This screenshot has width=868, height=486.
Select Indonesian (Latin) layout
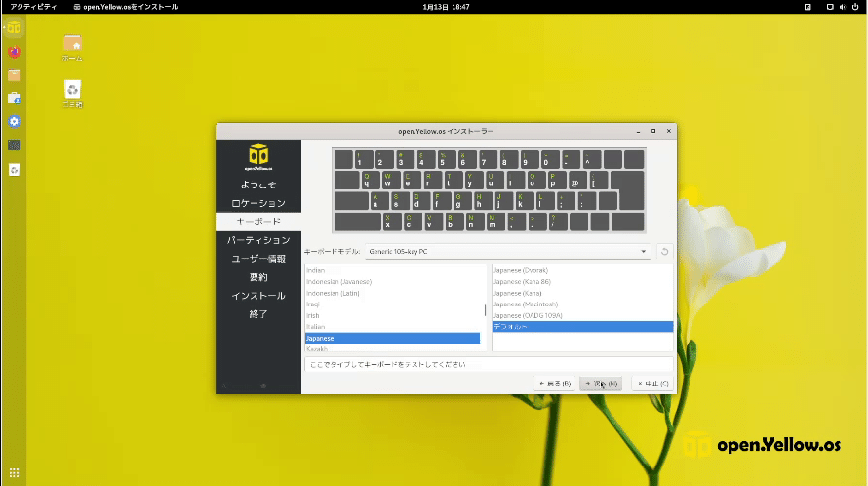pos(392,293)
